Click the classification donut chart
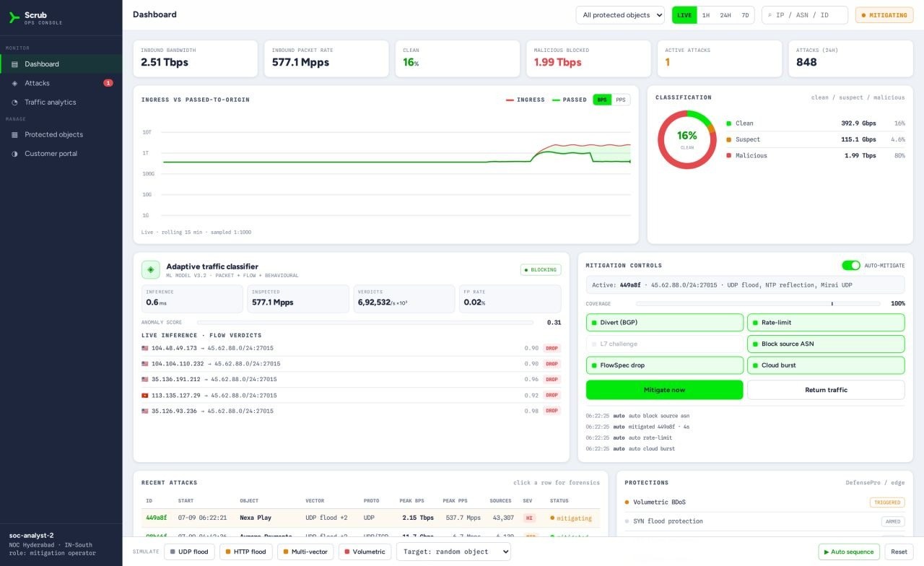 pyautogui.click(x=687, y=139)
